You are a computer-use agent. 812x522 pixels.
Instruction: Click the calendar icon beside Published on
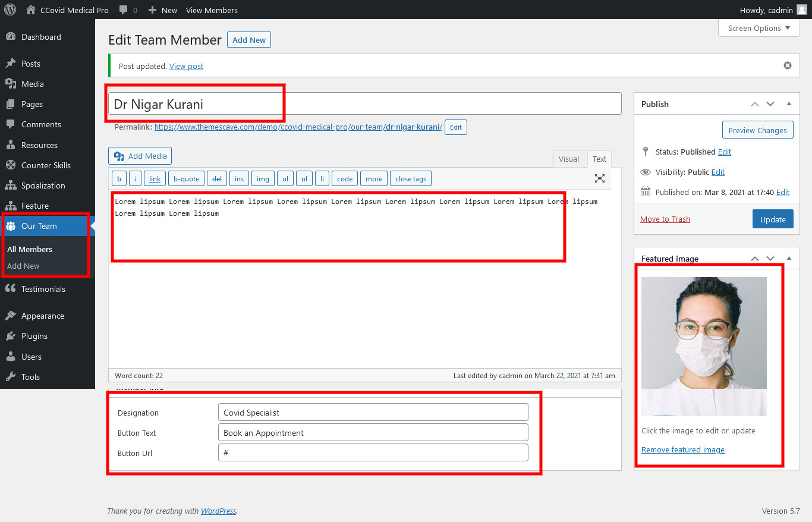click(646, 192)
